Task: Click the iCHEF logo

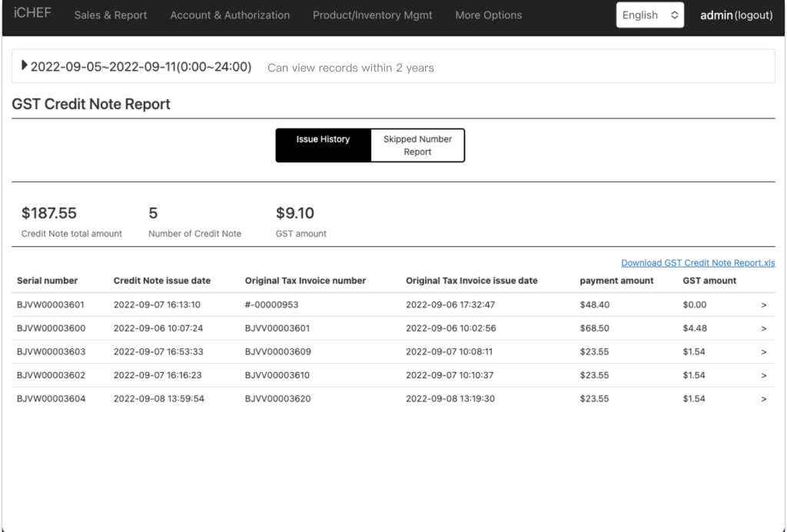Action: 32,15
